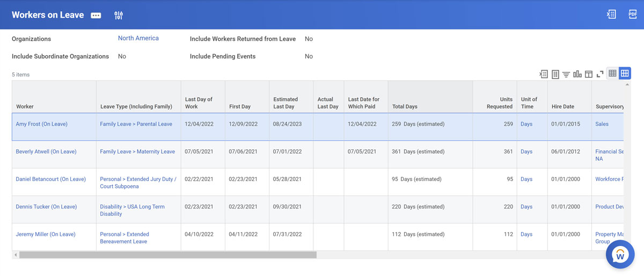Open Days unit link in Beverly Atwell row
This screenshot has width=644, height=276.
(526, 151)
